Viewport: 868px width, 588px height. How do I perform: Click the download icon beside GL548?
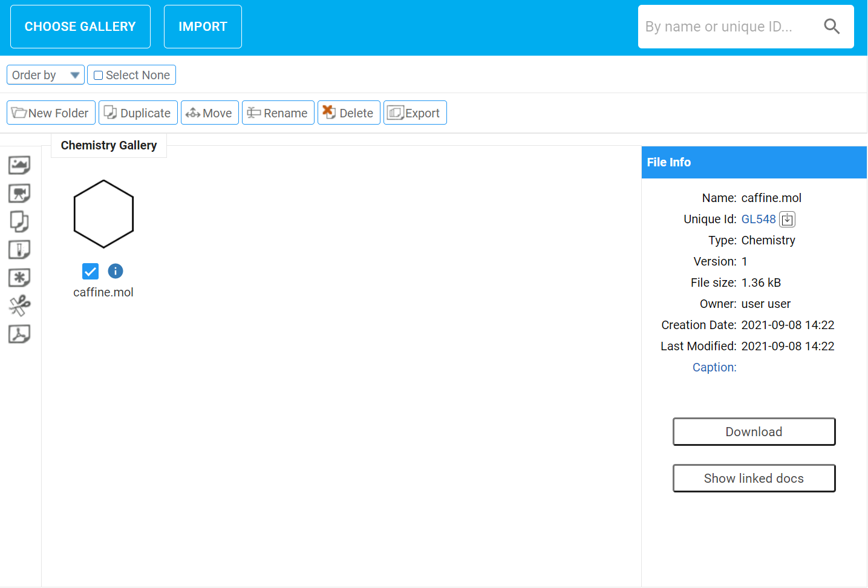pyautogui.click(x=787, y=220)
